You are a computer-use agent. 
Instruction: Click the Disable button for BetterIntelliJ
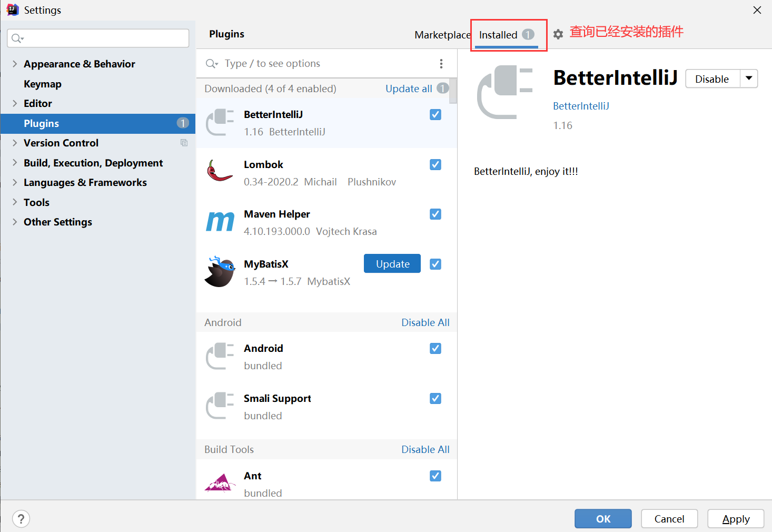click(712, 78)
